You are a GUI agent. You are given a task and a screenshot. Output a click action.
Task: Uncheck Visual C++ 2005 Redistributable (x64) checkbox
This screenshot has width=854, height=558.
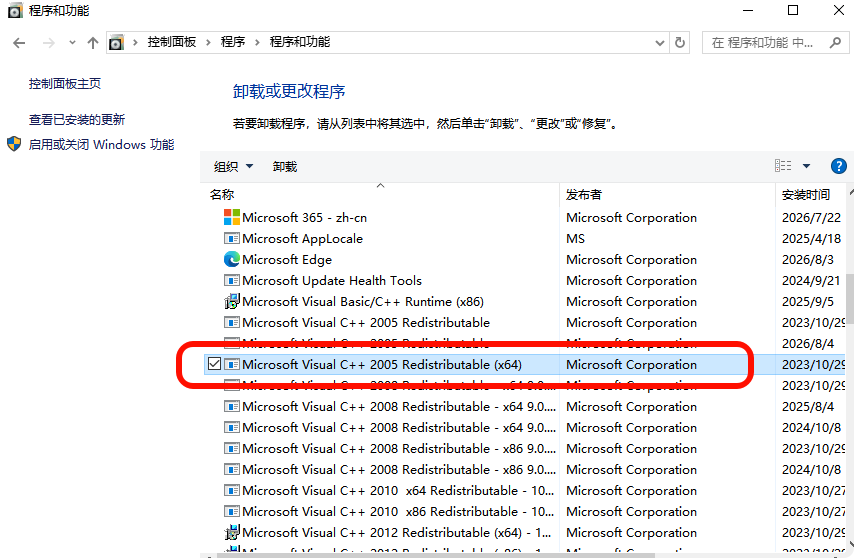point(215,364)
